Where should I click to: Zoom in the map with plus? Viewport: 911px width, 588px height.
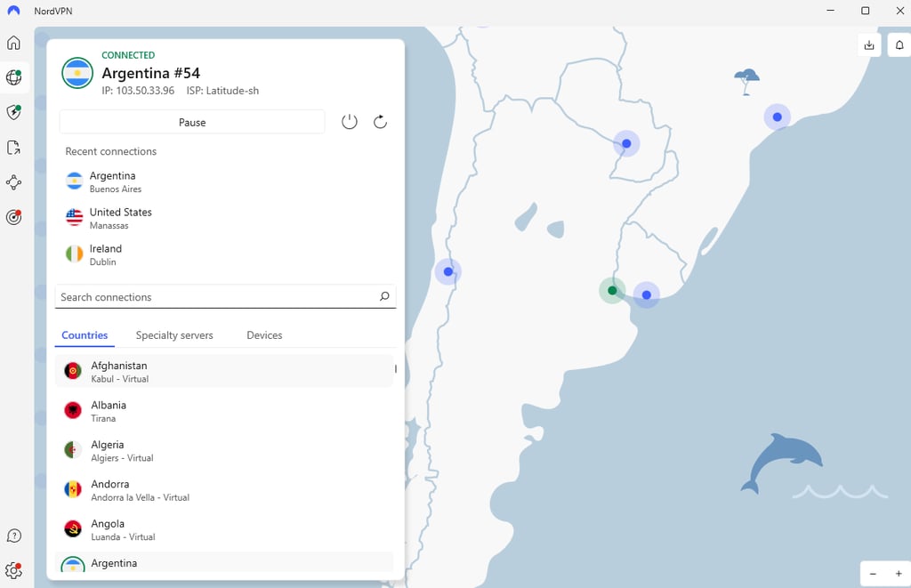pos(899,574)
